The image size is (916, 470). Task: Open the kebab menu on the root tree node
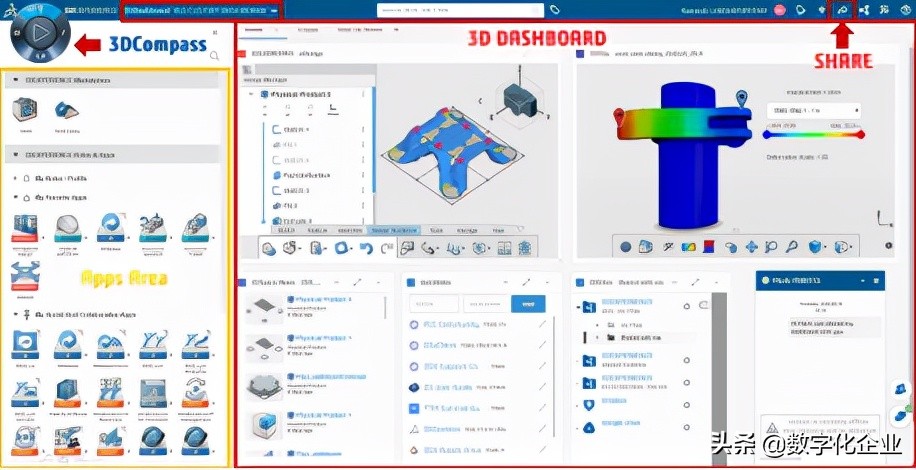point(363,95)
